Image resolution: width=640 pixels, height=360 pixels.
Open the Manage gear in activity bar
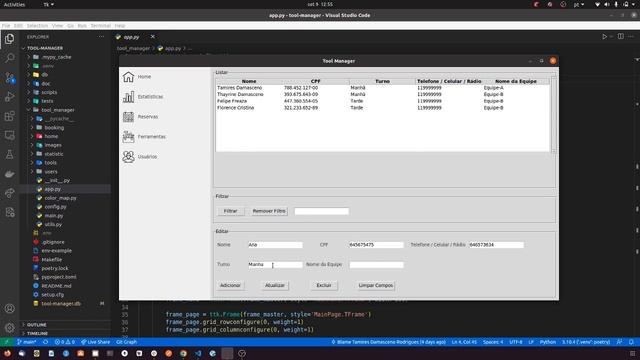pyautogui.click(x=9, y=327)
